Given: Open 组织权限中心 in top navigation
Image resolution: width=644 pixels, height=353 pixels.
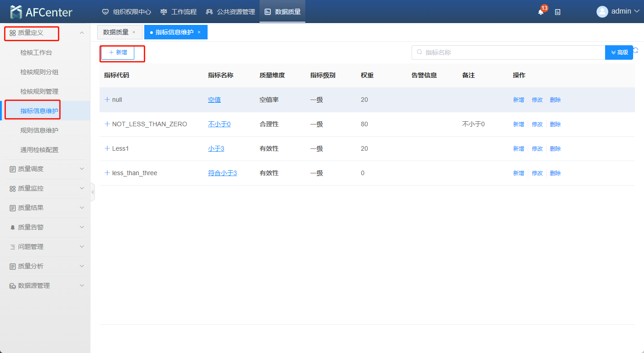Looking at the screenshot, I should [x=127, y=12].
